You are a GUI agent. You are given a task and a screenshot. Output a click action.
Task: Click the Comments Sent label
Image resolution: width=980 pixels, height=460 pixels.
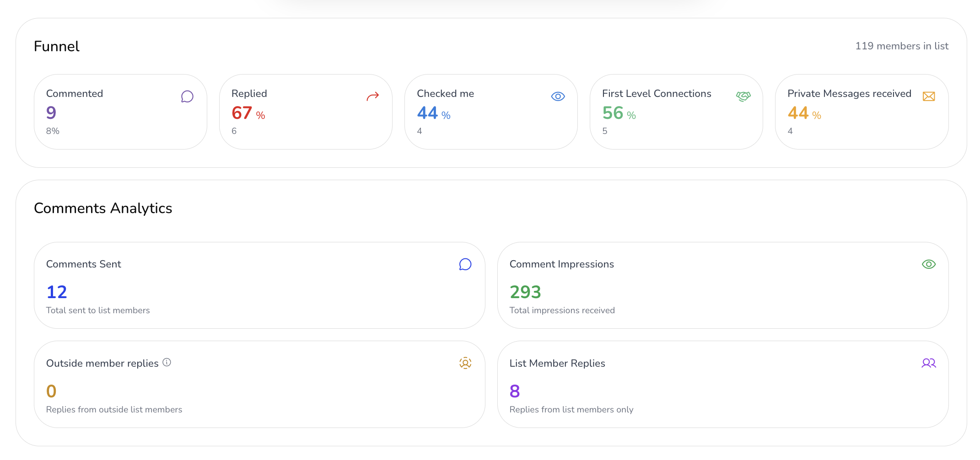84,264
